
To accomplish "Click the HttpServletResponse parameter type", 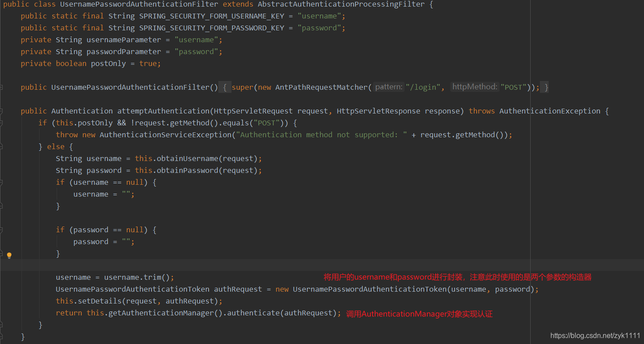I will tap(379, 111).
